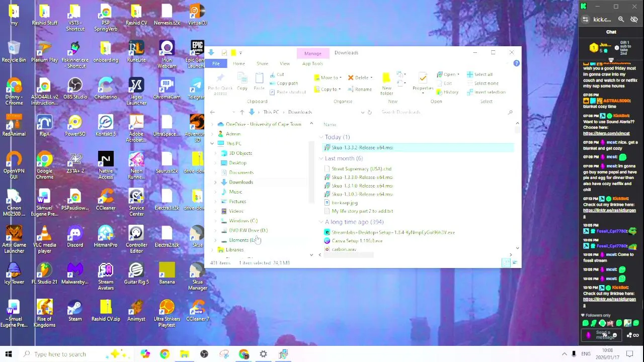Collapse the A long time ago (394) group

tap(321, 222)
